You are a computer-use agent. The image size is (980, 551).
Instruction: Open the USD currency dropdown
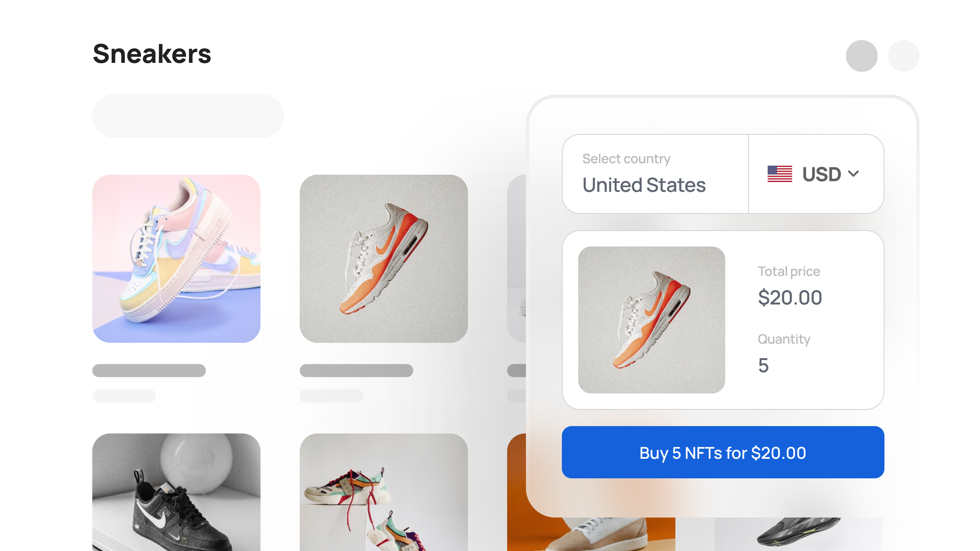816,174
